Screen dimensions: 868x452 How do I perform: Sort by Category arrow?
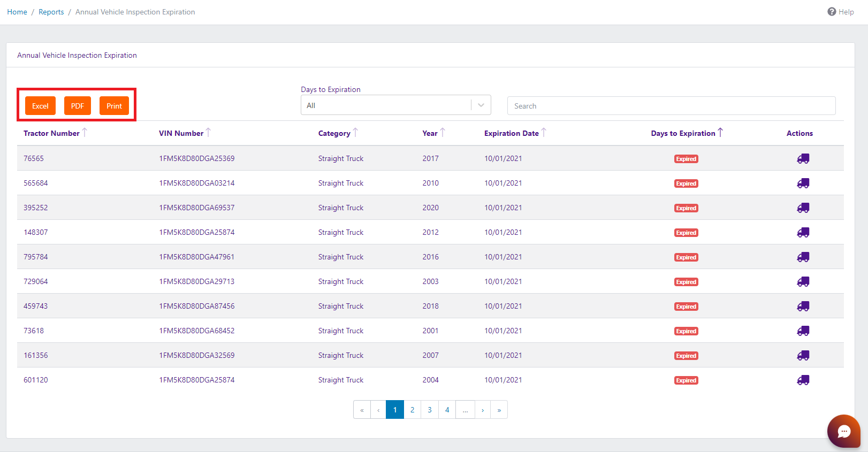coord(355,133)
